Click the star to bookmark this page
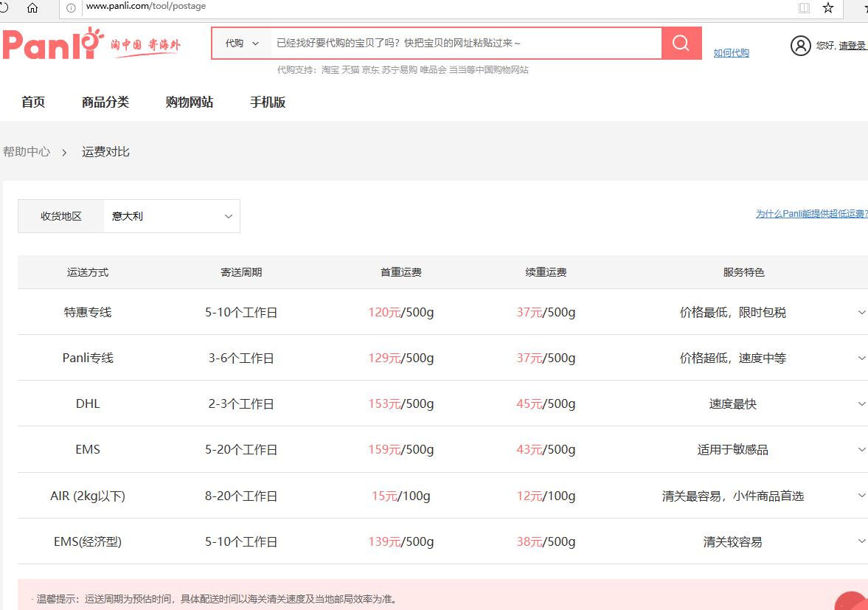The width and height of the screenshot is (868, 610). coord(827,10)
